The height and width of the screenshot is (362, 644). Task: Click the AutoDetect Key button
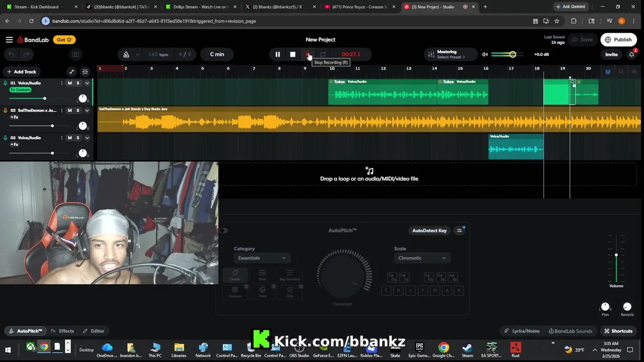click(x=429, y=230)
